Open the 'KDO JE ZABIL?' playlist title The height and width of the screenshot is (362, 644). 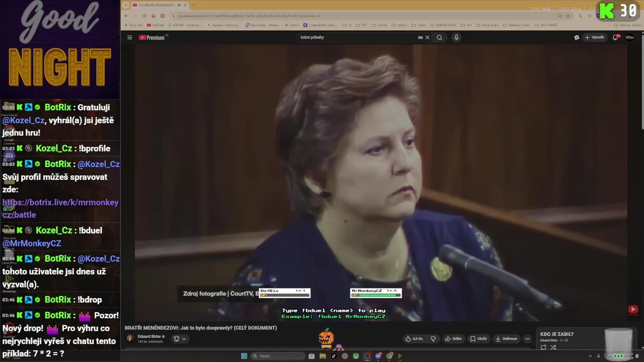pos(557,334)
